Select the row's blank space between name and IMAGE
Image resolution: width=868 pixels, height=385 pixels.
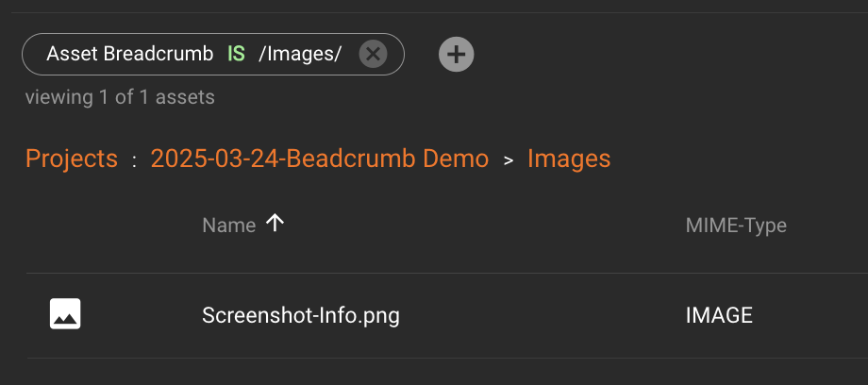pos(538,315)
